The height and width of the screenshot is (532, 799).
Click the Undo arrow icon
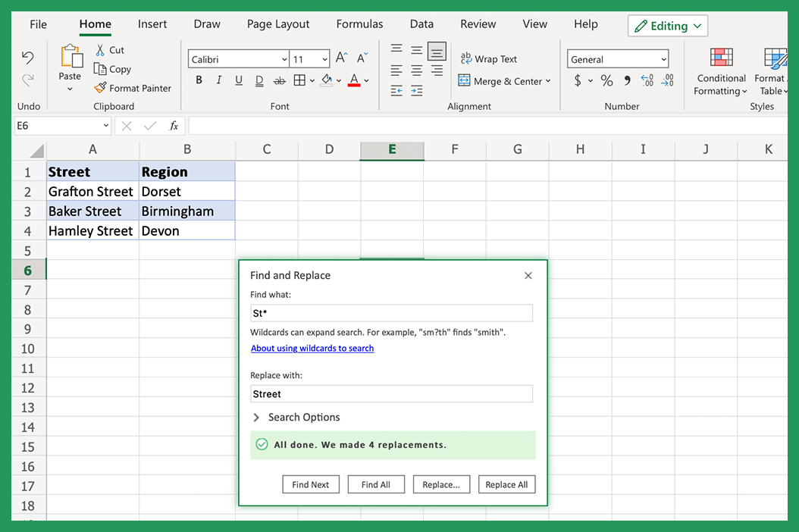28,57
